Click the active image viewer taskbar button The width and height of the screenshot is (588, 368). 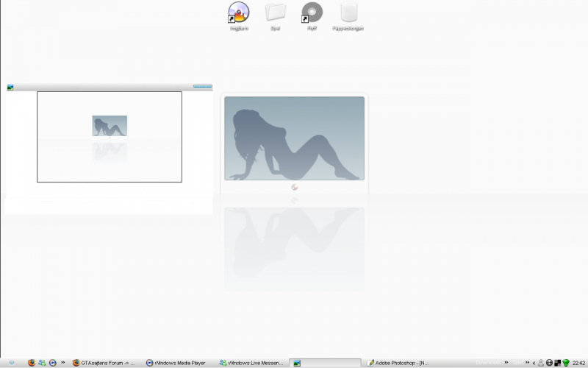325,363
